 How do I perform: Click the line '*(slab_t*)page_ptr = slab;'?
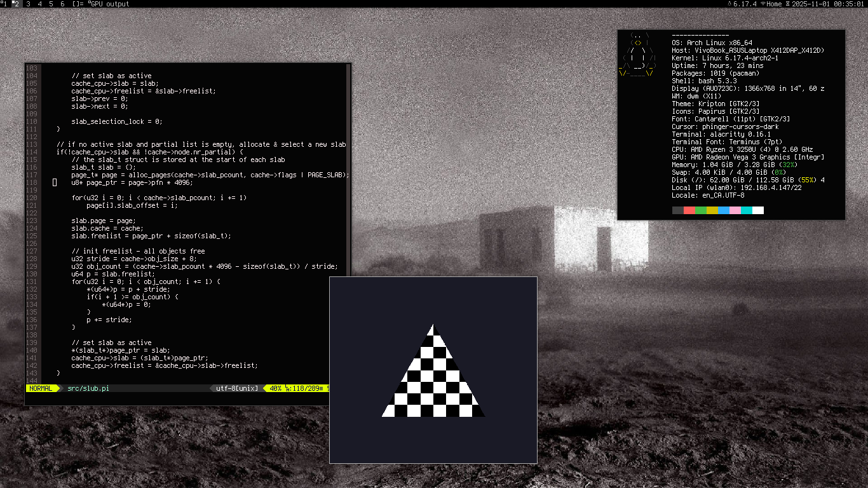(121, 350)
